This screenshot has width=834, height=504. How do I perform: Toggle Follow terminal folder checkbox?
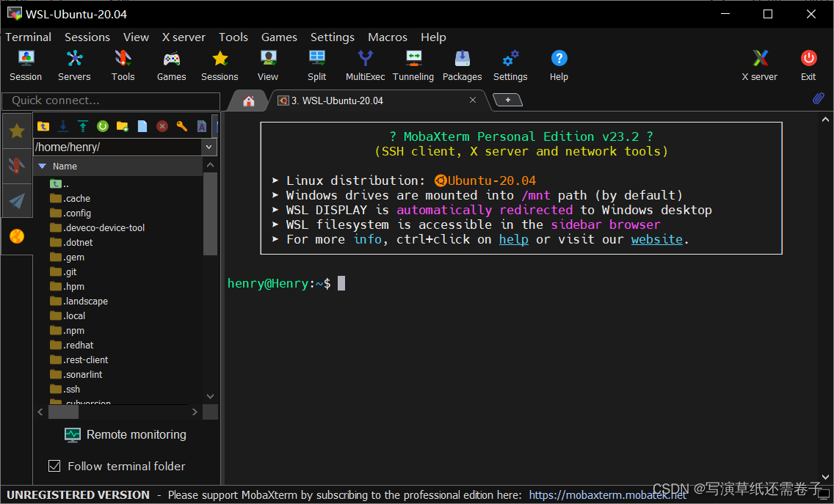click(x=54, y=467)
